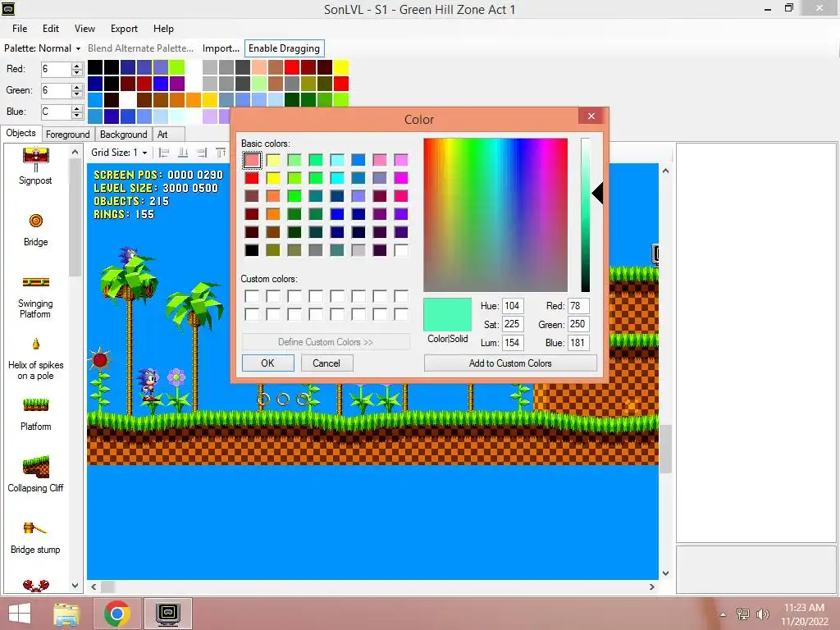The height and width of the screenshot is (630, 840).
Task: Open the View menu
Action: click(x=84, y=29)
